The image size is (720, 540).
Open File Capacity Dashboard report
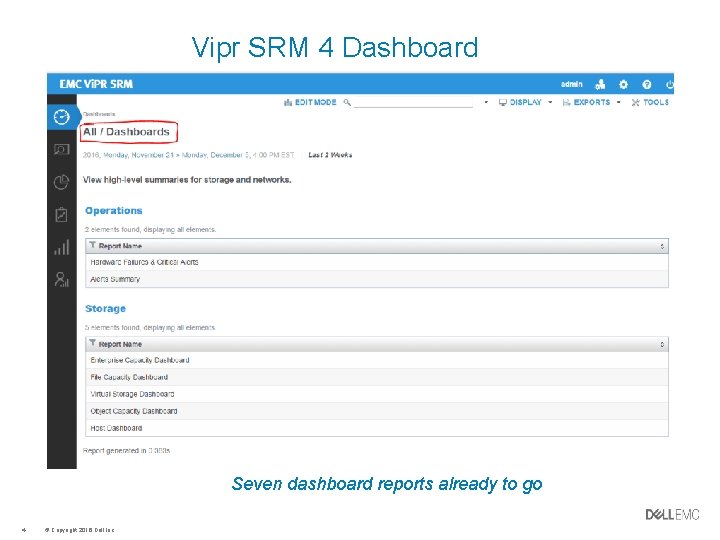377,377
